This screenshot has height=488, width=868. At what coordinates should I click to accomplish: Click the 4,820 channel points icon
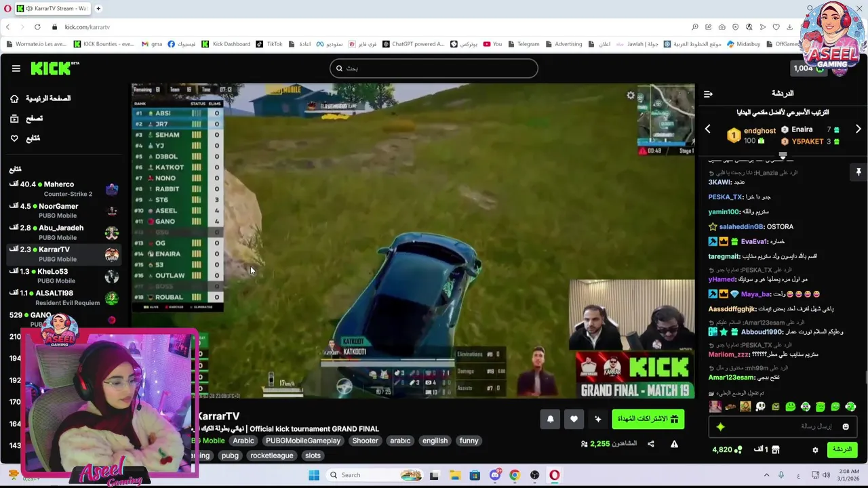click(x=738, y=449)
